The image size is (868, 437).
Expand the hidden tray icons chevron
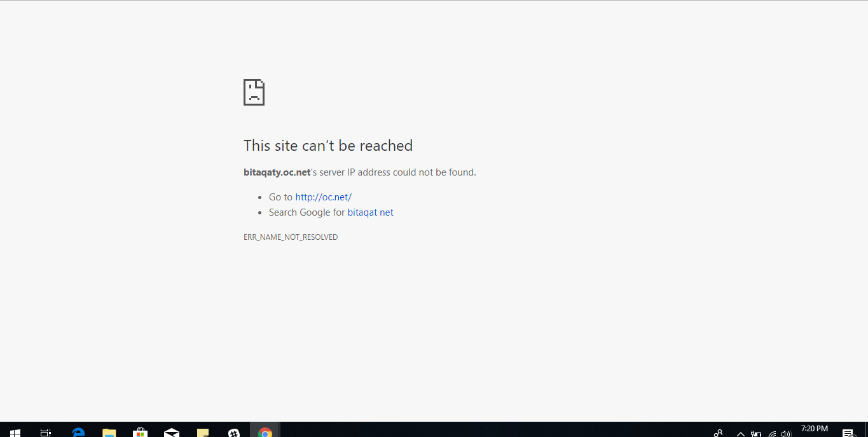tap(740, 434)
